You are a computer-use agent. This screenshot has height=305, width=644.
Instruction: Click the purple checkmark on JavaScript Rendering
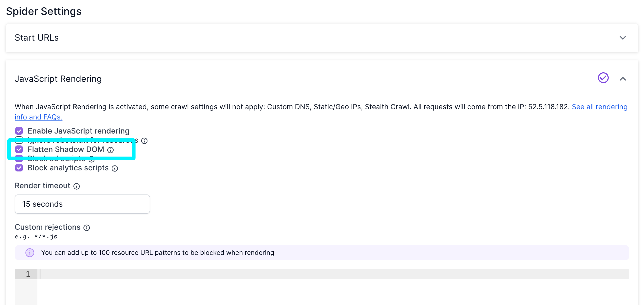[603, 78]
